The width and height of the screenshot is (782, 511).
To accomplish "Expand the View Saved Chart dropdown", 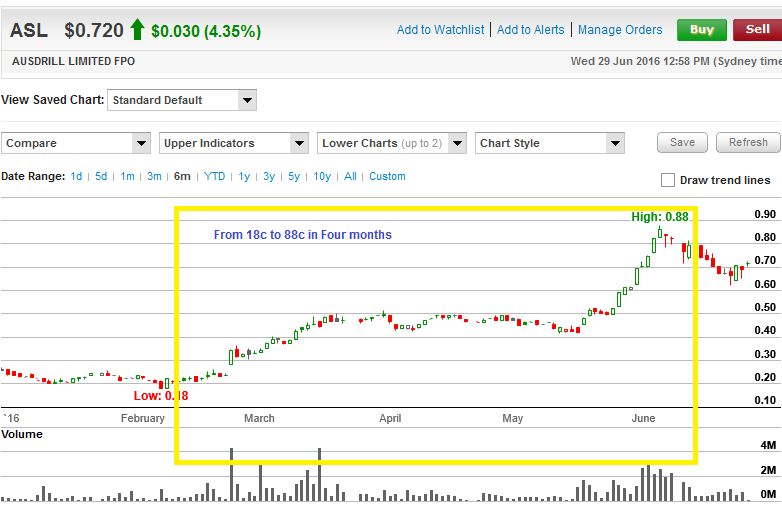I will [182, 100].
